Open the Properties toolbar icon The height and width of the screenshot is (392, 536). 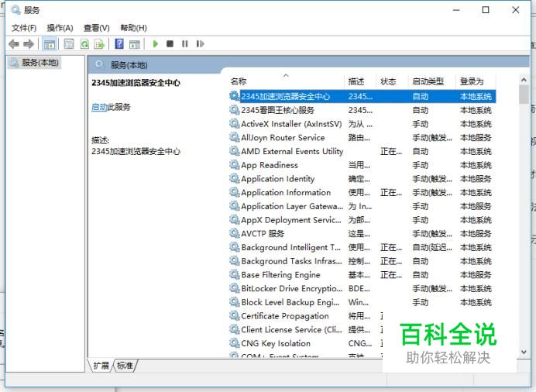(69, 44)
